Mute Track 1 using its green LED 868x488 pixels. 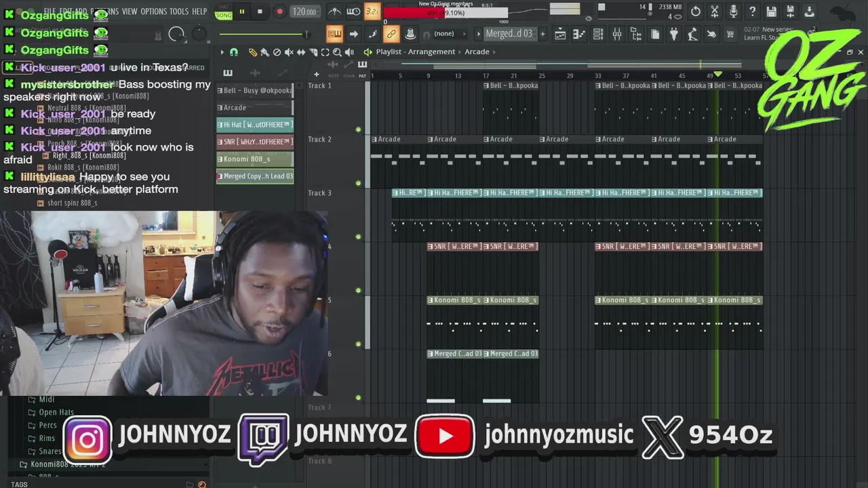coord(358,129)
